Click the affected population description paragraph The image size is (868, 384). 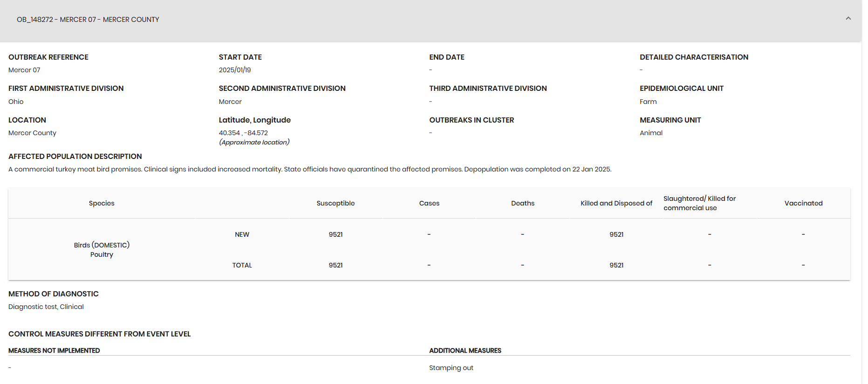pyautogui.click(x=310, y=169)
